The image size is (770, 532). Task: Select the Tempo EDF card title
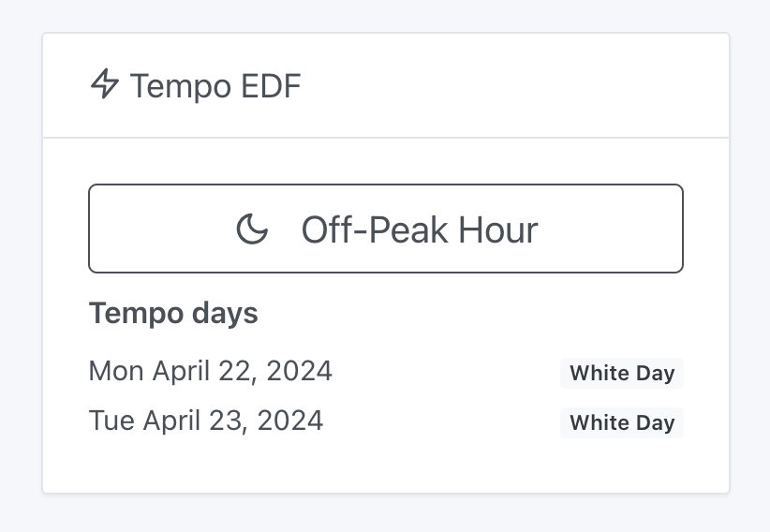215,86
